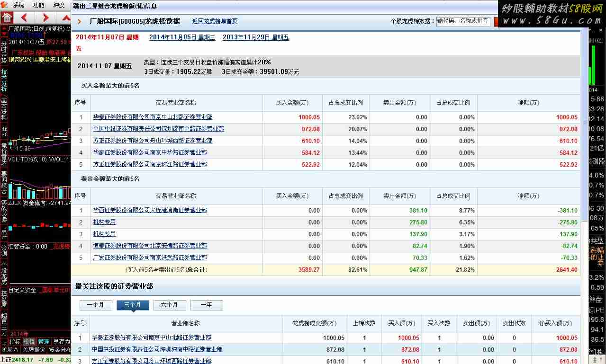Click the 上证 index value 2418.17

(22, 360)
